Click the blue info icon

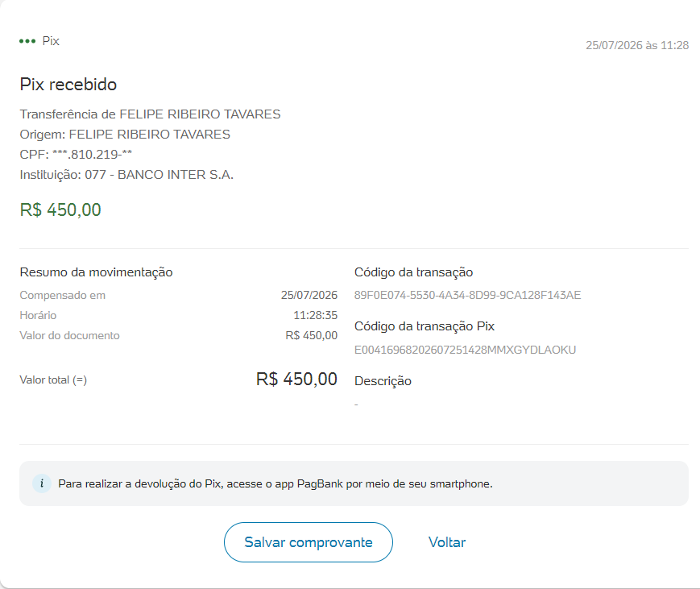click(x=42, y=483)
